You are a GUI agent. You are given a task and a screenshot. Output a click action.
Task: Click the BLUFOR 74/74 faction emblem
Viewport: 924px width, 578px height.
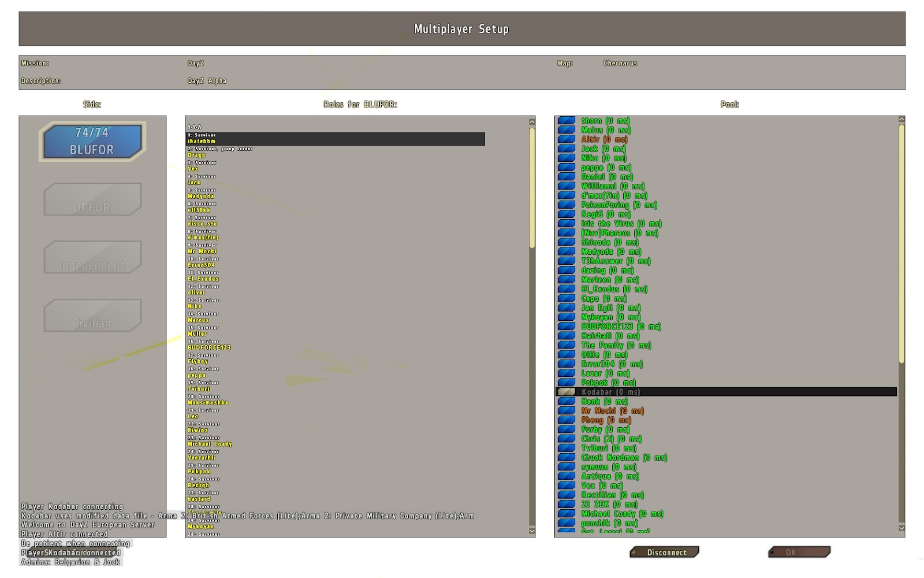click(x=91, y=140)
